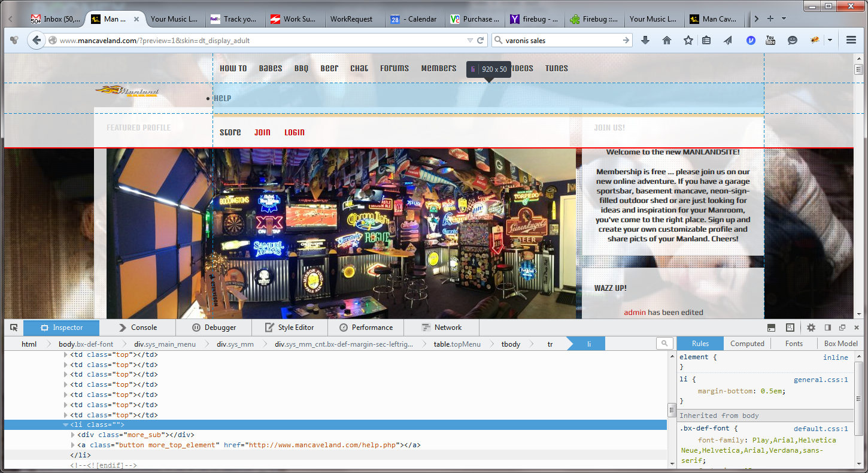Switch to the Style Editor tab
Viewport: 868px width, 473px height.
click(289, 328)
